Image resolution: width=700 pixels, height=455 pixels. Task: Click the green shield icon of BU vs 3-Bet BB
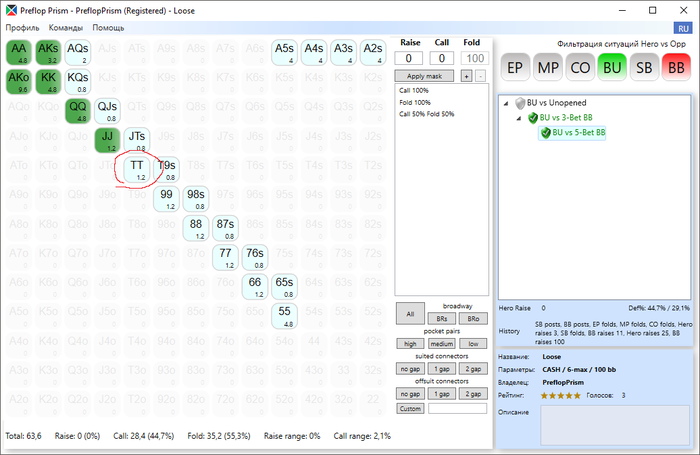[533, 118]
